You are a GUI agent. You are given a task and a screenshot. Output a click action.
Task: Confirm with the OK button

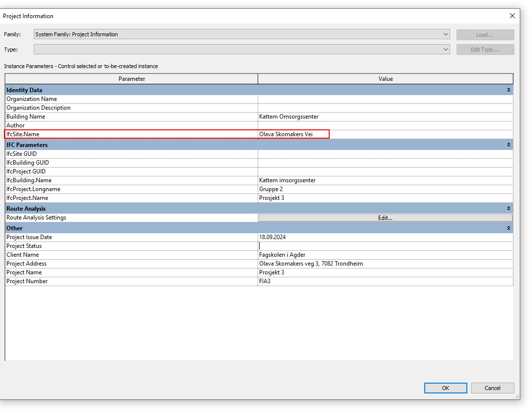click(445, 388)
